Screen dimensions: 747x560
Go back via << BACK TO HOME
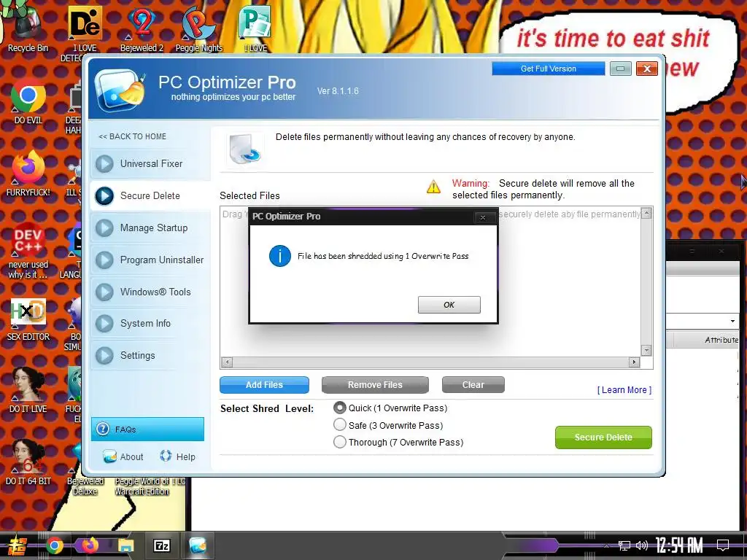[x=133, y=136]
